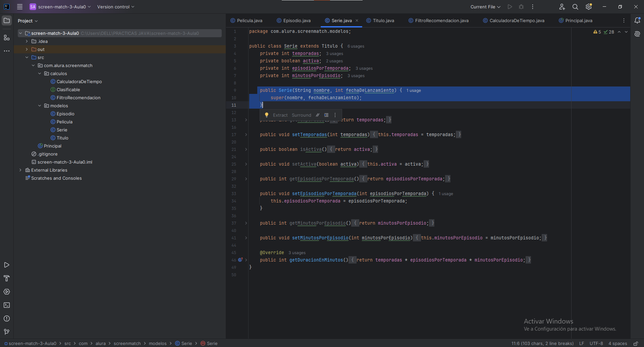
Task: Run the current file
Action: (510, 7)
